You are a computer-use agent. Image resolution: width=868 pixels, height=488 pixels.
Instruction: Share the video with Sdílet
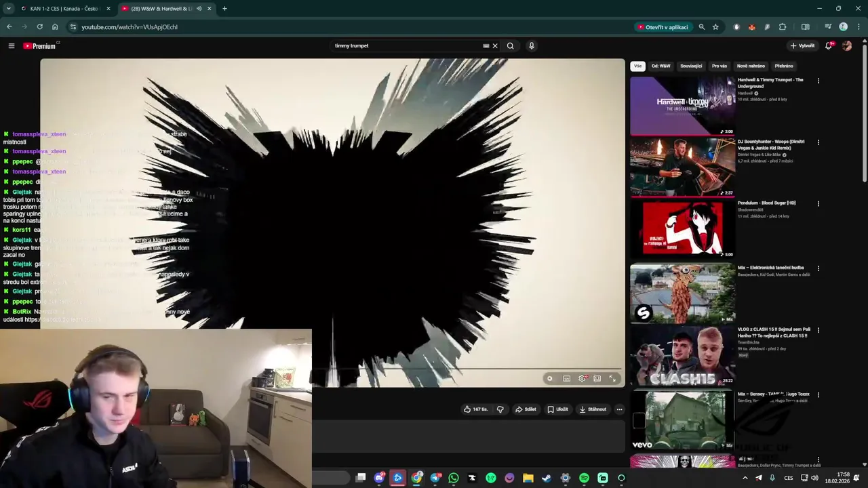tap(526, 409)
